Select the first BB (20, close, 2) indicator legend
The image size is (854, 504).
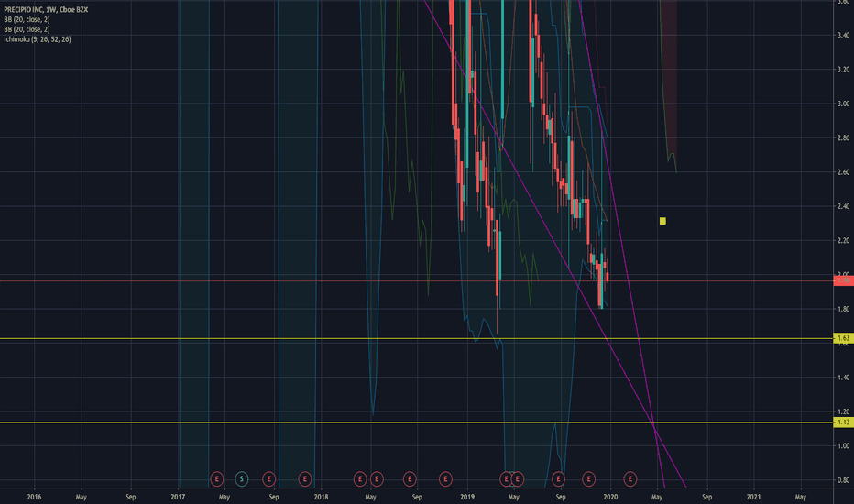[x=27, y=19]
